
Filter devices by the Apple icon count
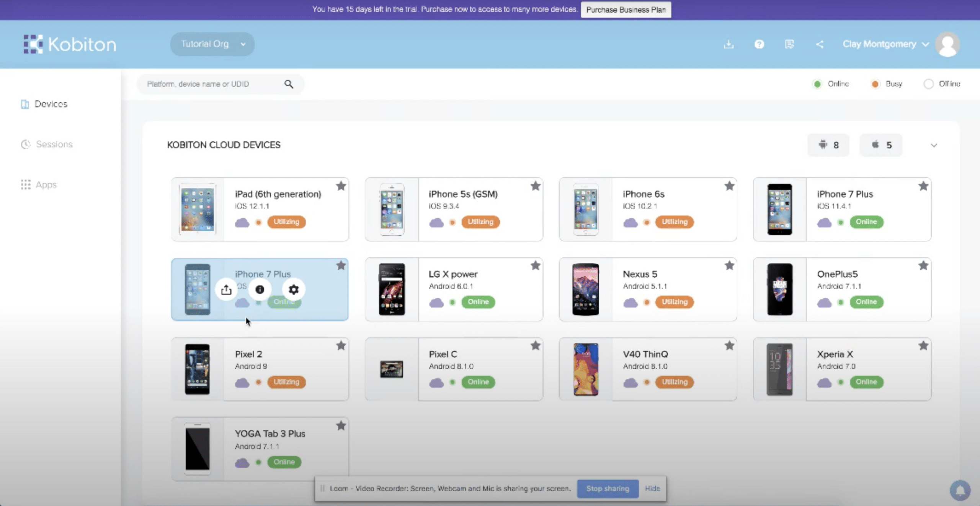[881, 145]
